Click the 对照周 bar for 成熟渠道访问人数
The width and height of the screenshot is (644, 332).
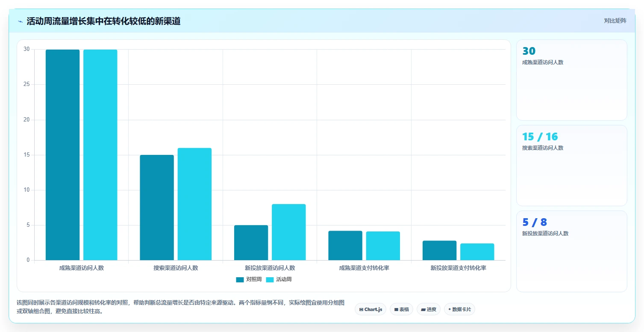pyautogui.click(x=62, y=155)
